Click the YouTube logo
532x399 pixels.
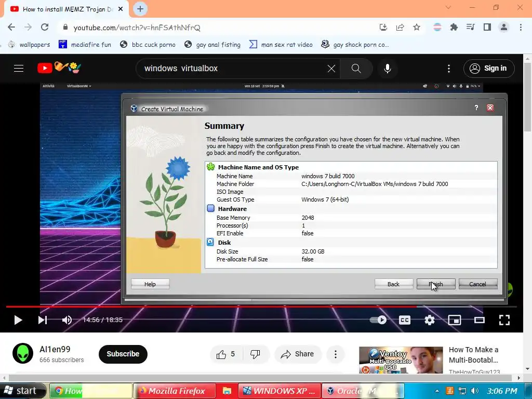tap(59, 68)
